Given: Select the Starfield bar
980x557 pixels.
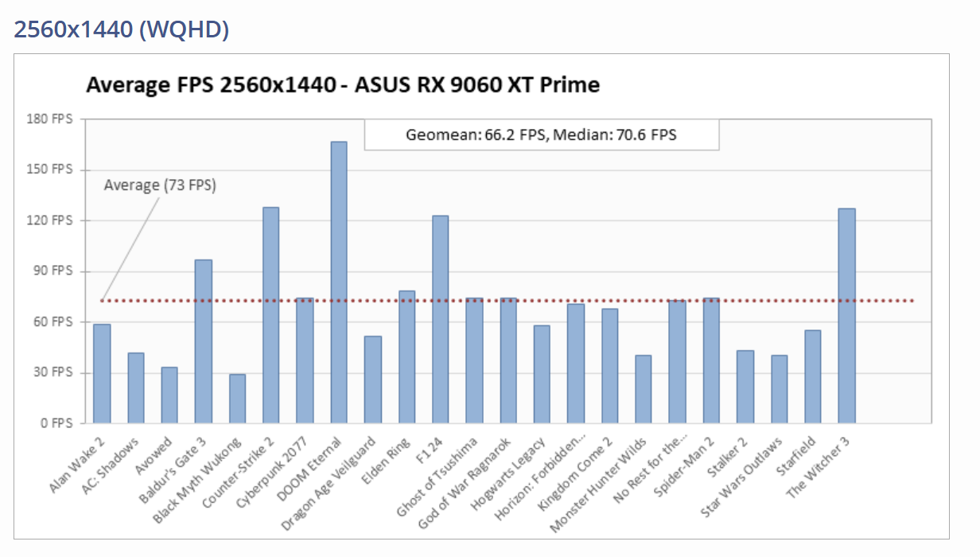Looking at the screenshot, I should tap(813, 376).
